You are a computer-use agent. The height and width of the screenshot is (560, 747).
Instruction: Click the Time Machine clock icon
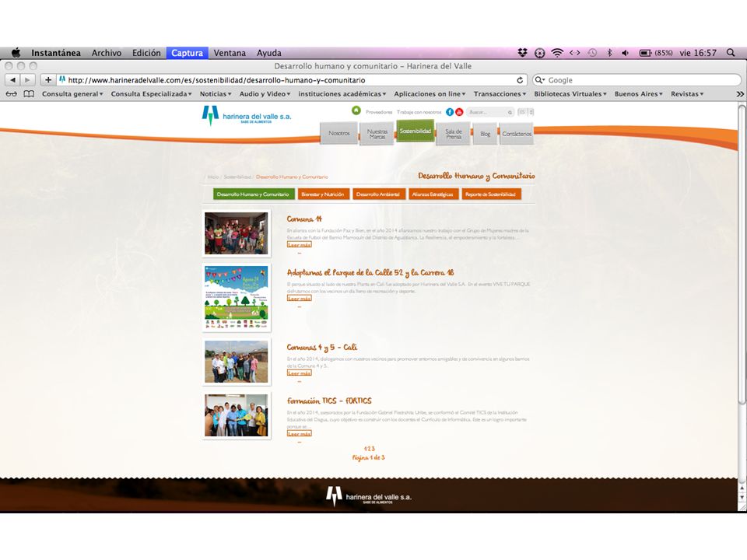click(592, 53)
